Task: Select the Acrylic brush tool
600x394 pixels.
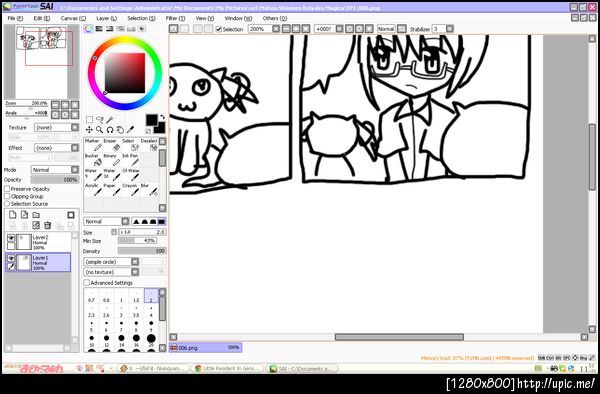Action: point(93,190)
